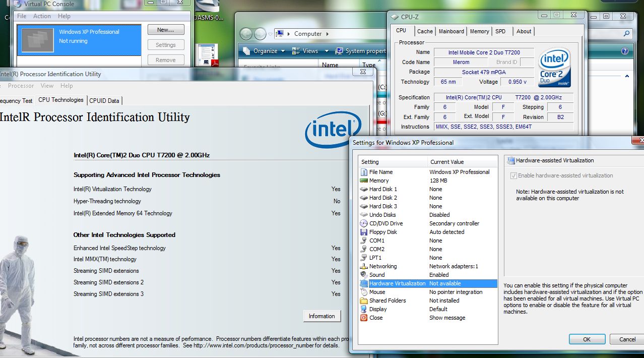Click the Close setting icon
The width and height of the screenshot is (644, 358).
(x=364, y=318)
